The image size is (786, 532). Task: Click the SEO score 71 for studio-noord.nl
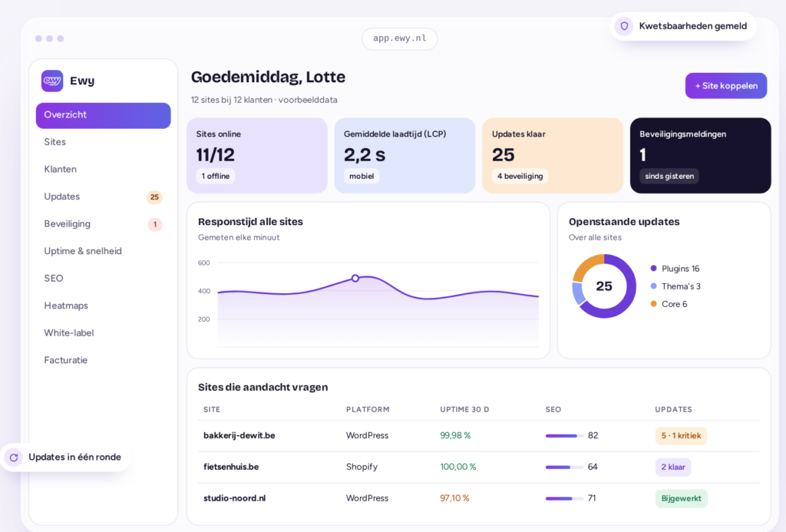coord(592,498)
